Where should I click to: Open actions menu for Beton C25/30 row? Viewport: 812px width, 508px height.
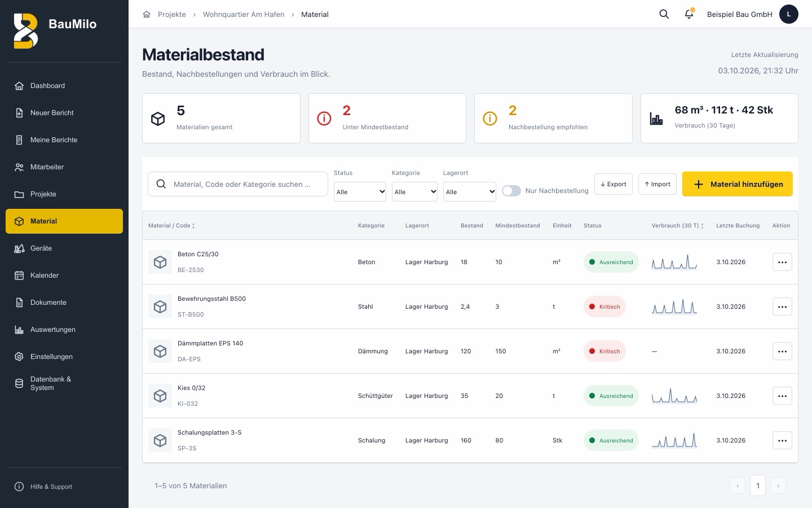click(x=782, y=262)
